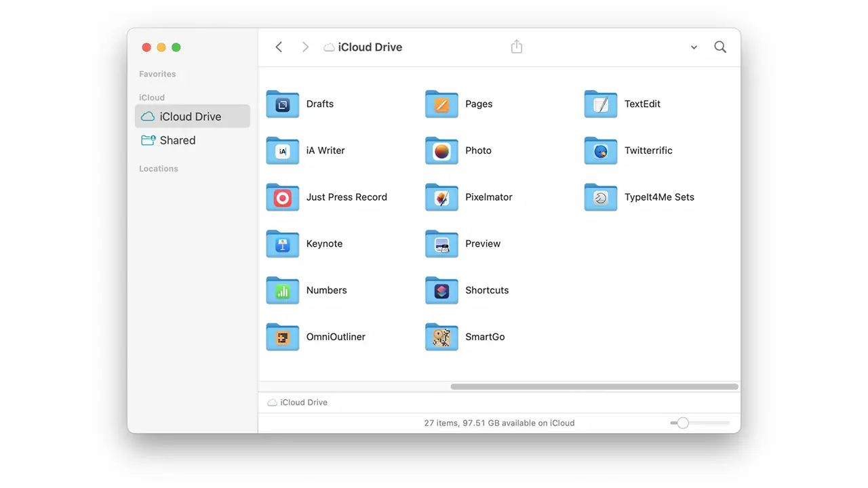Viewport: 868px width, 488px height.
Task: Open the Pixelmator folder icon
Action: tap(441, 197)
